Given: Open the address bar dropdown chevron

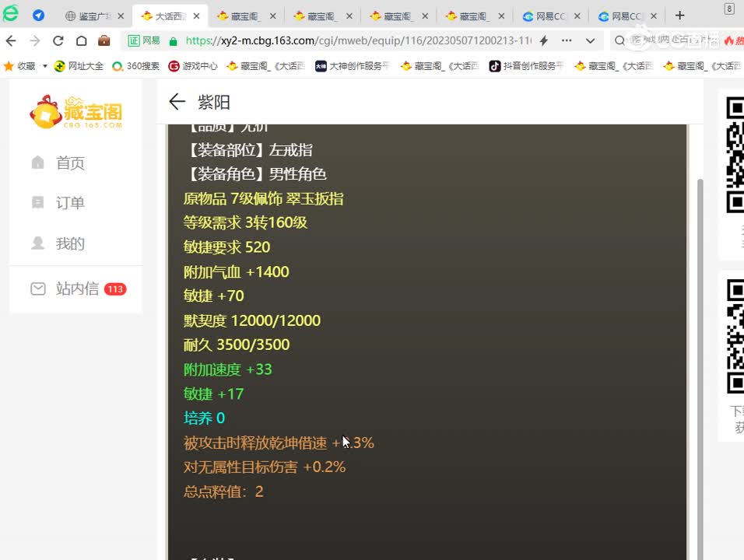Looking at the screenshot, I should tap(589, 40).
